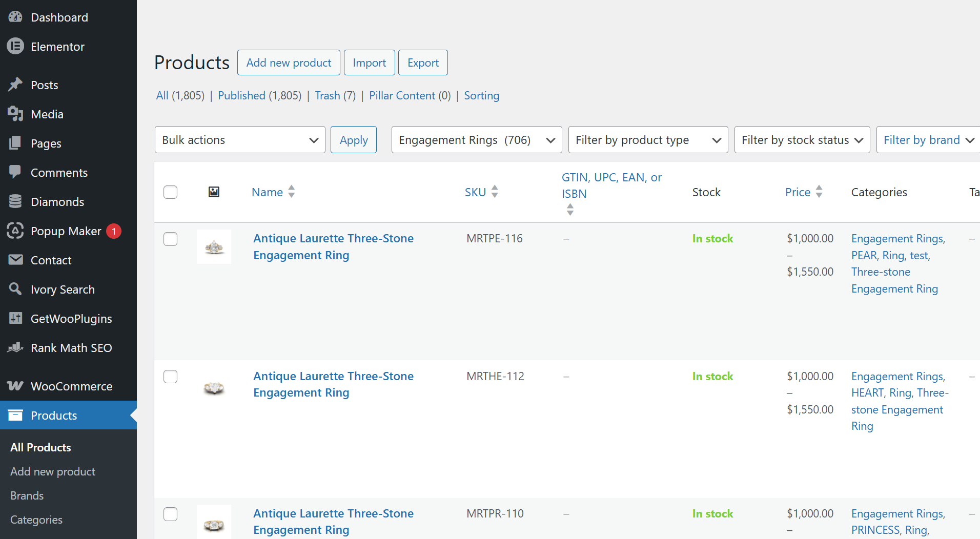The width and height of the screenshot is (980, 539).
Task: Click the WooCommerce logo icon
Action: coord(15,386)
